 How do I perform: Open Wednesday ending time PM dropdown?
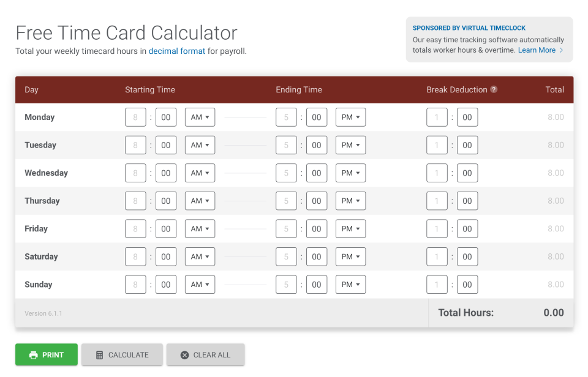[350, 173]
